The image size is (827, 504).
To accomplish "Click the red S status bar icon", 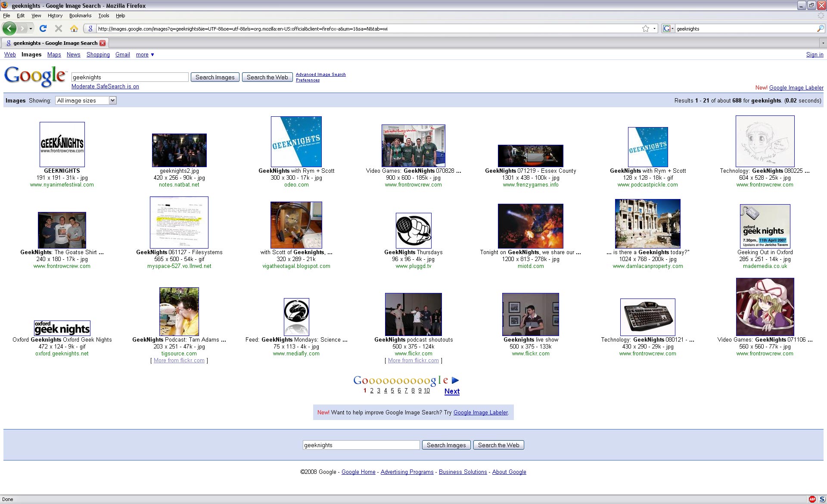I will tap(822, 499).
